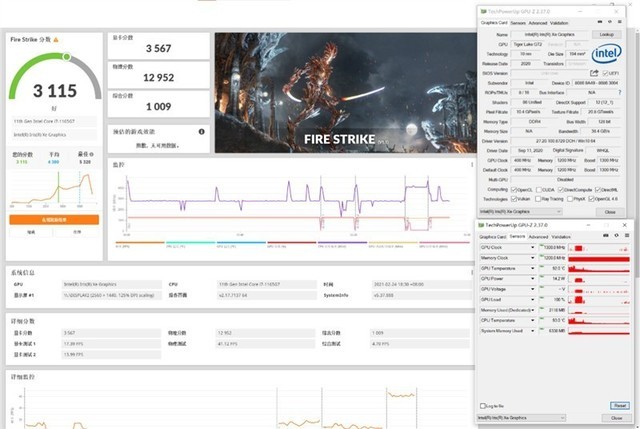Click the screenshot camera icon in Sensors GPU-Z window

[606, 236]
